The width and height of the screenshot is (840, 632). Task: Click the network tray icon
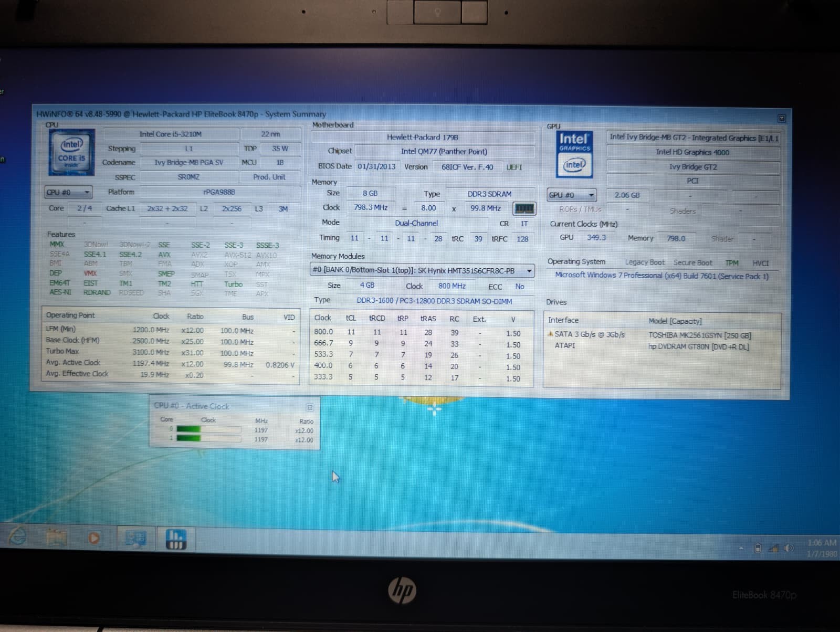point(773,549)
